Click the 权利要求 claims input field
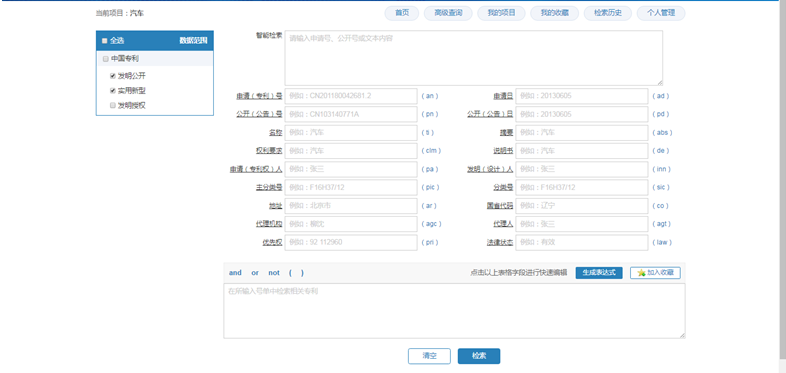Viewport: 786px width, 373px height. pyautogui.click(x=351, y=151)
